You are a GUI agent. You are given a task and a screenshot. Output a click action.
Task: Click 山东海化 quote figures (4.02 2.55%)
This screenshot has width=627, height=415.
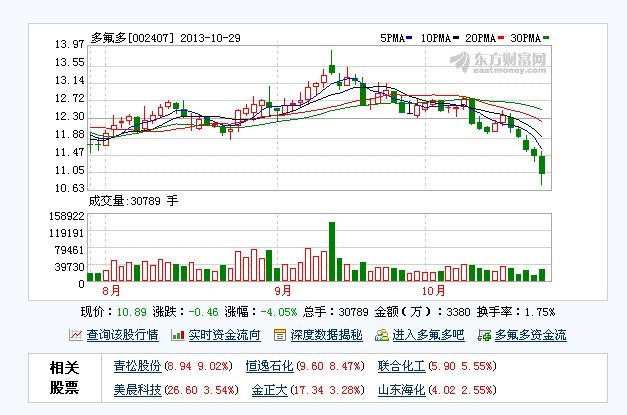[462, 389]
